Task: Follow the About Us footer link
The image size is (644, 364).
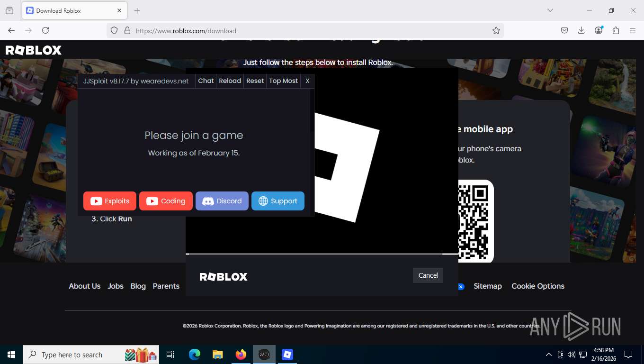Action: (85, 286)
